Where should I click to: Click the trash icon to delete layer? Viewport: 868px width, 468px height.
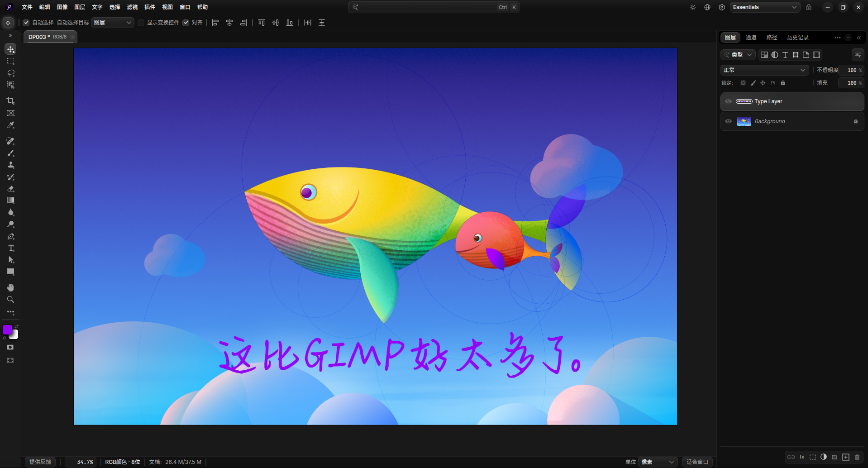857,457
